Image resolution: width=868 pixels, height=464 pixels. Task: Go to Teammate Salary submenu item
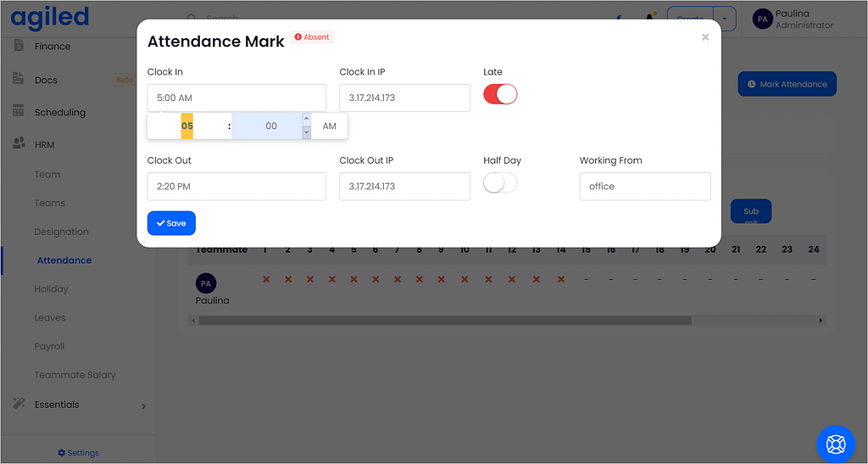tap(75, 375)
